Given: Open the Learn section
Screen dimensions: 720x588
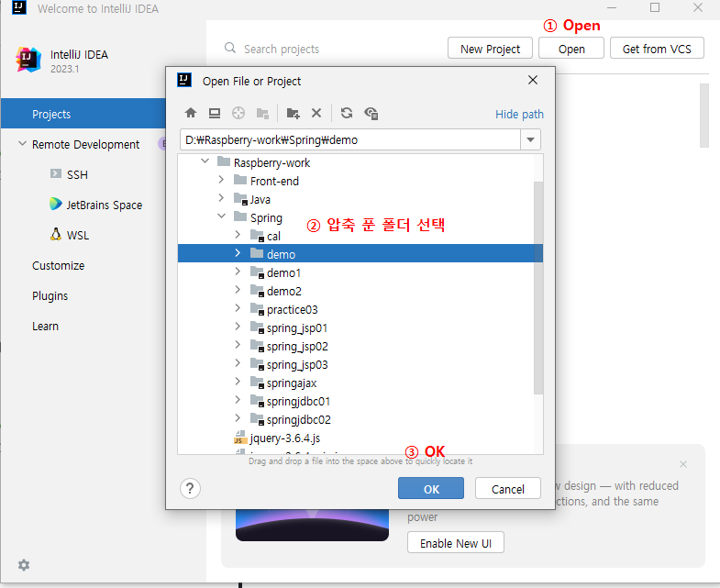Looking at the screenshot, I should [45, 327].
